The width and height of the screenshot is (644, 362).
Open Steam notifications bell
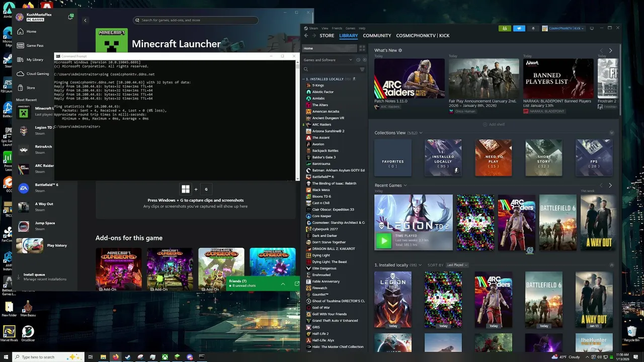tap(533, 28)
